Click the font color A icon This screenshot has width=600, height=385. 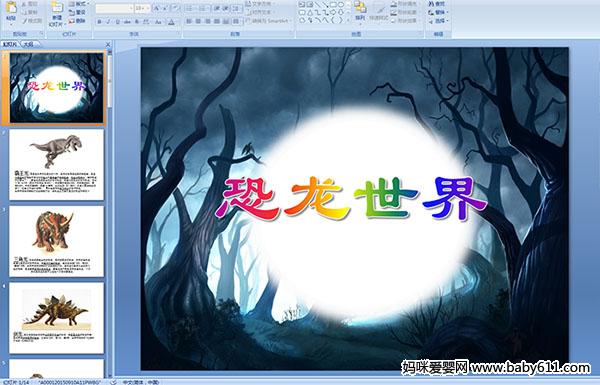[171, 22]
